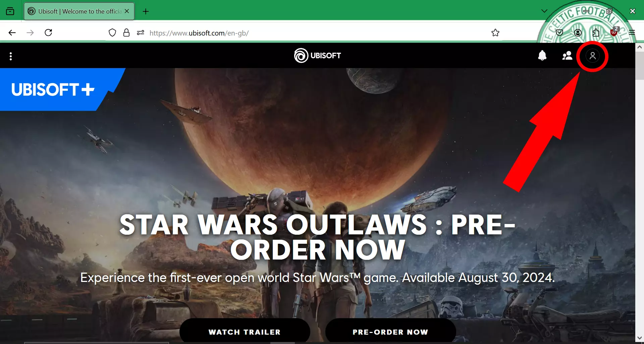Screen dimensions: 644x344
Task: Click the padlock site security icon
Action: coord(126,33)
